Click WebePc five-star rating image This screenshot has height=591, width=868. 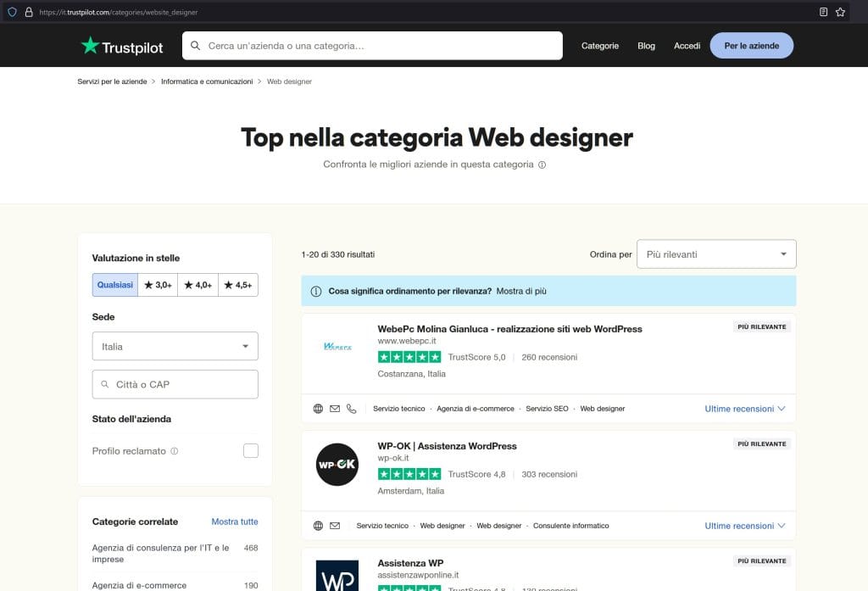pos(409,357)
